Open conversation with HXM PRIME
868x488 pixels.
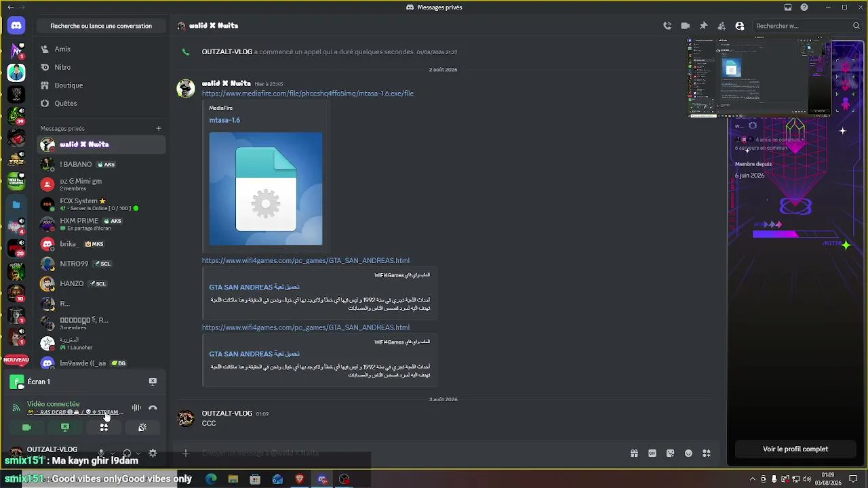[x=101, y=224]
